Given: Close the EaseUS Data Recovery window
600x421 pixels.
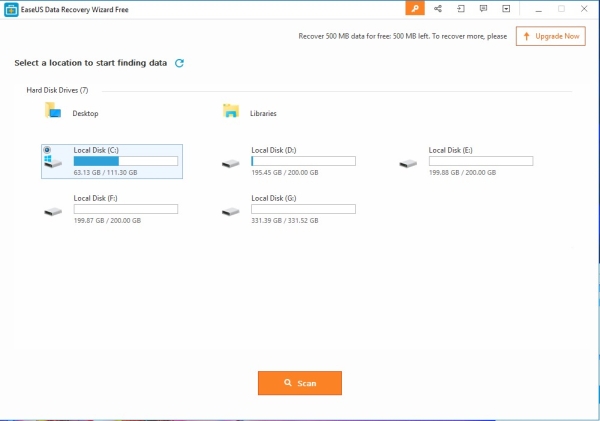Looking at the screenshot, I should pos(584,8).
